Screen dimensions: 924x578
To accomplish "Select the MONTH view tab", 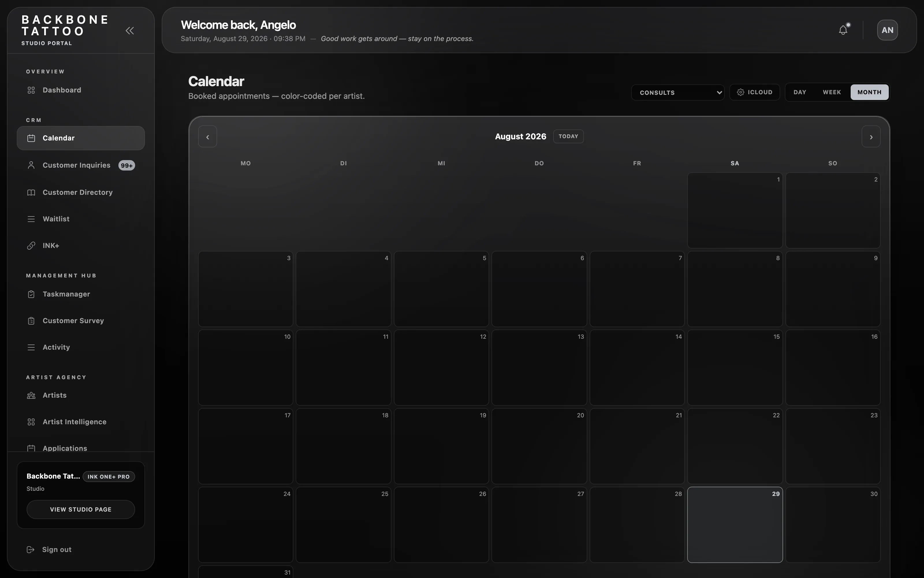I will [x=869, y=92].
